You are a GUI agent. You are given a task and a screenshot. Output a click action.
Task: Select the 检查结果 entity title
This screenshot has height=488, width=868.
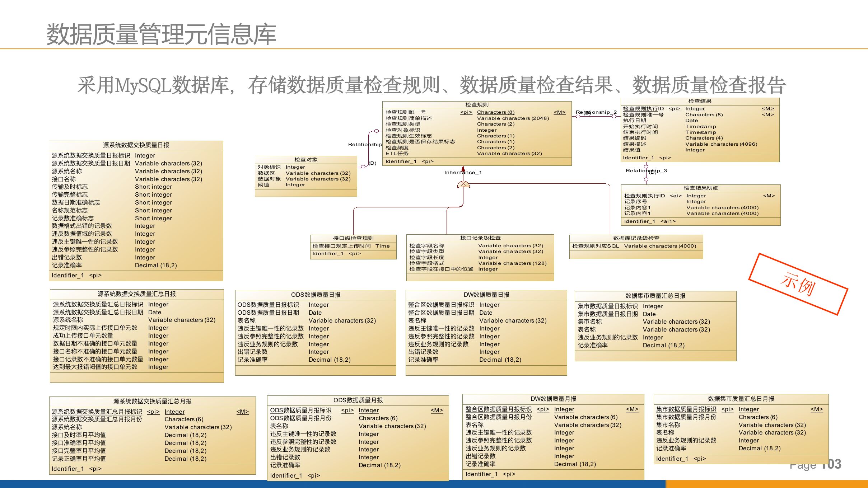coord(700,101)
